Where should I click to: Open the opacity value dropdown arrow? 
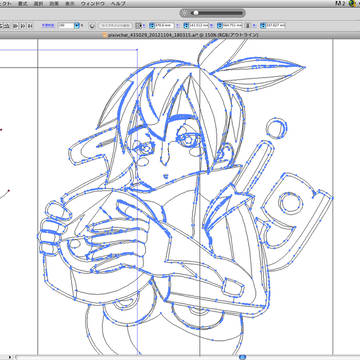coord(77,26)
